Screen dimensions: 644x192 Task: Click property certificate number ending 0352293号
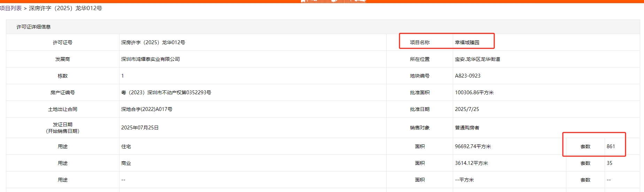(166, 93)
